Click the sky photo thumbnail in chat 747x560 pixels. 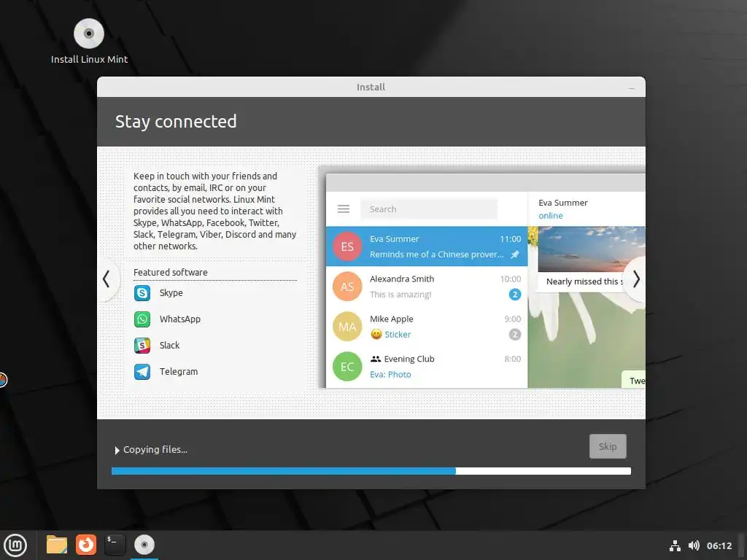(x=591, y=249)
